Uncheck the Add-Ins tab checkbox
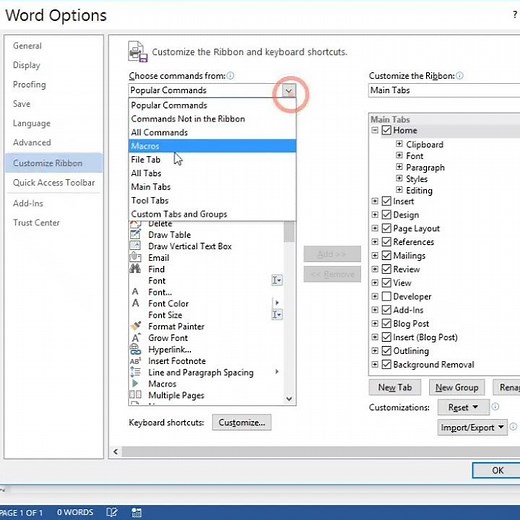The height and width of the screenshot is (520, 520). [x=386, y=310]
